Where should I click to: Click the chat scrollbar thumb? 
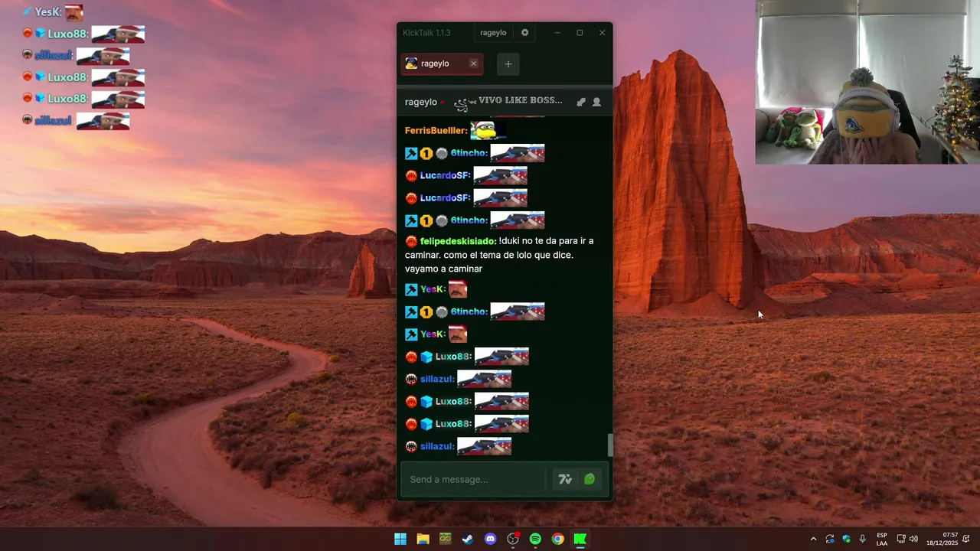click(x=610, y=445)
